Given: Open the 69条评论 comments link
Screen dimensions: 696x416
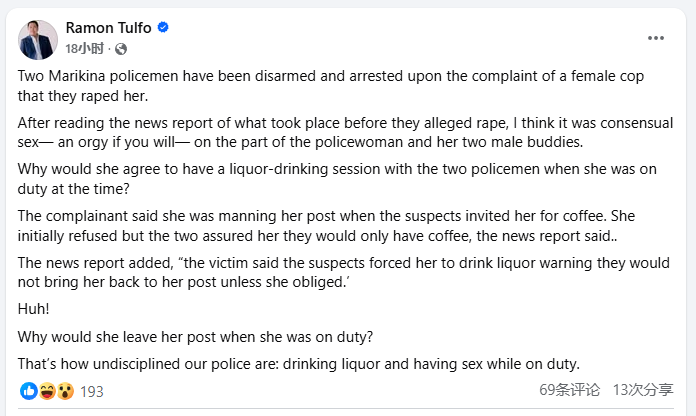Looking at the screenshot, I should [x=569, y=390].
